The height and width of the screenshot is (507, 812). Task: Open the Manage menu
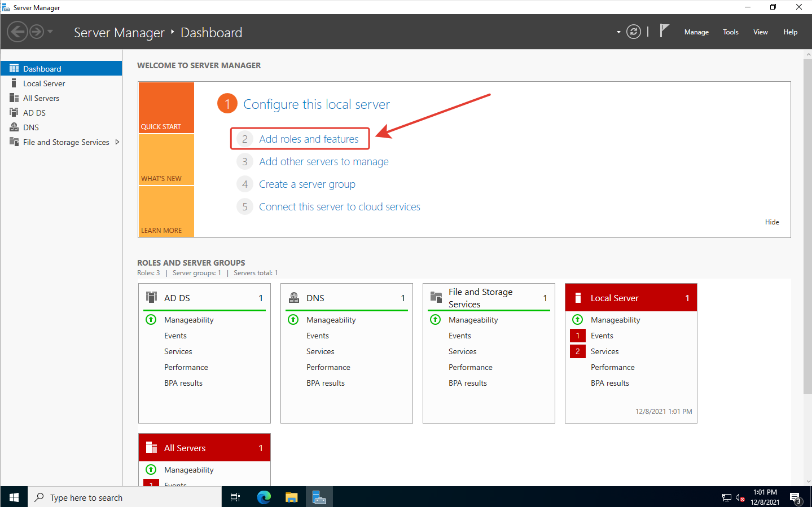point(696,32)
